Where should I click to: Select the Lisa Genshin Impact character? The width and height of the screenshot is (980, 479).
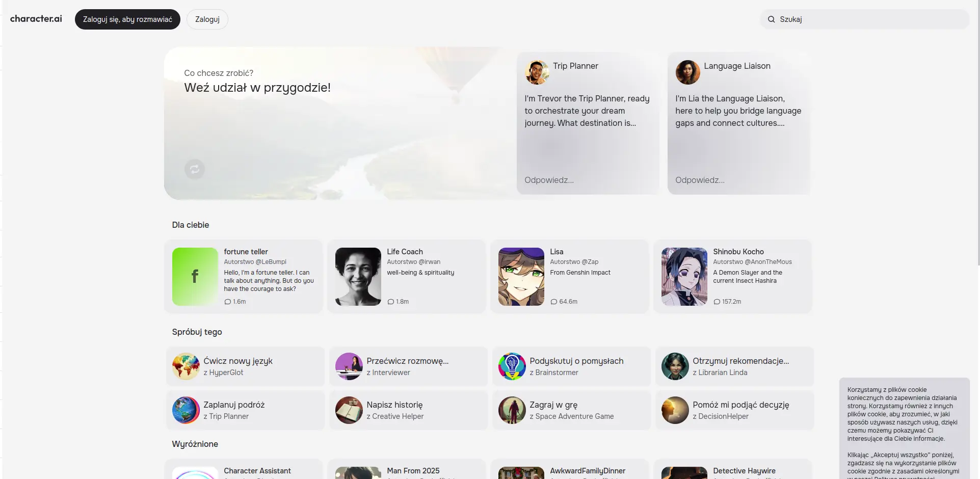569,276
